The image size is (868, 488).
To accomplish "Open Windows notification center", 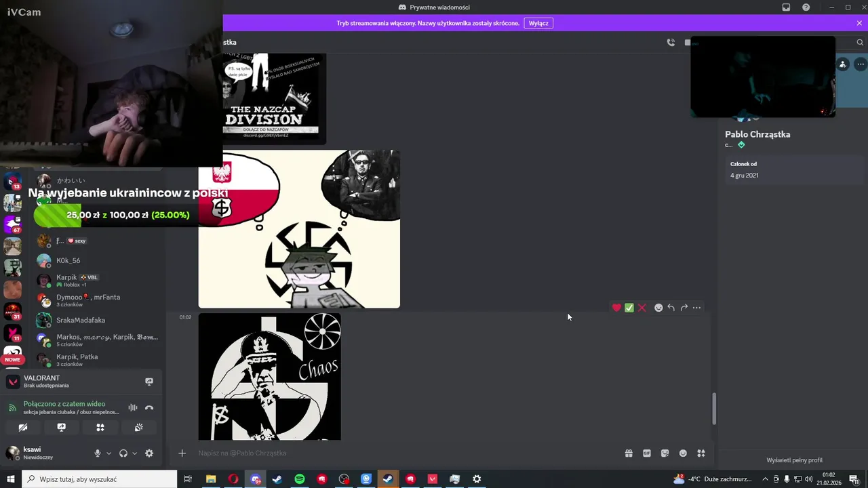I will pyautogui.click(x=854, y=479).
